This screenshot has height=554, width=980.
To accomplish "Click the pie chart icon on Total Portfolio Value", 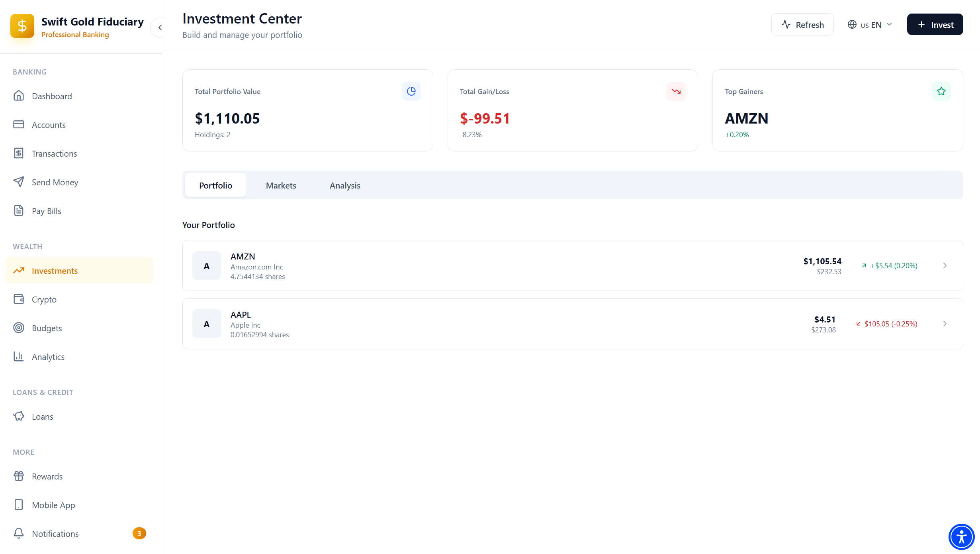I will (411, 91).
